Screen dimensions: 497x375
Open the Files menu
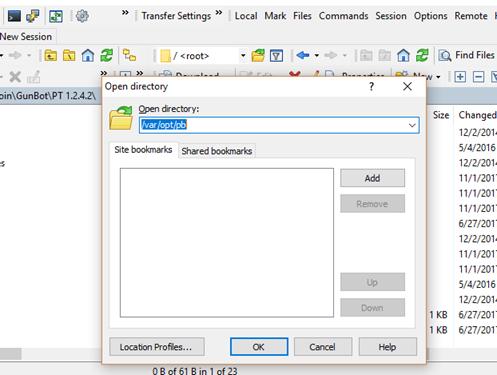(302, 16)
